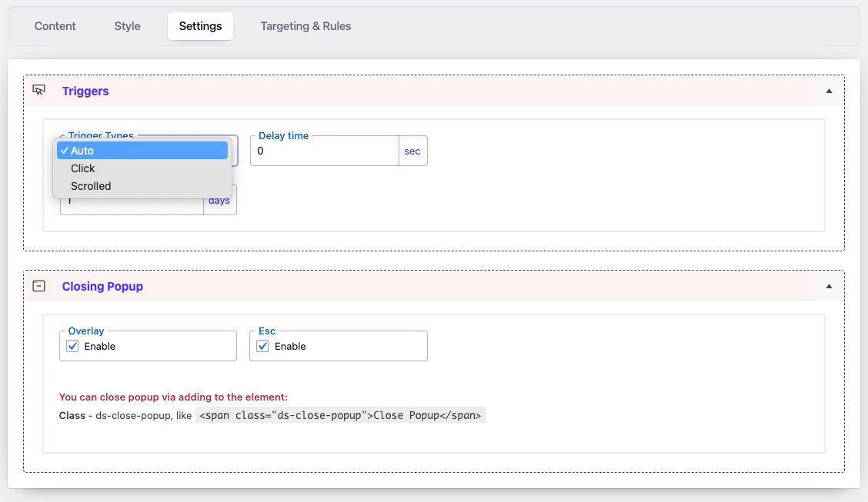Click the Triggers section heading
This screenshot has height=502, width=868.
[x=85, y=91]
